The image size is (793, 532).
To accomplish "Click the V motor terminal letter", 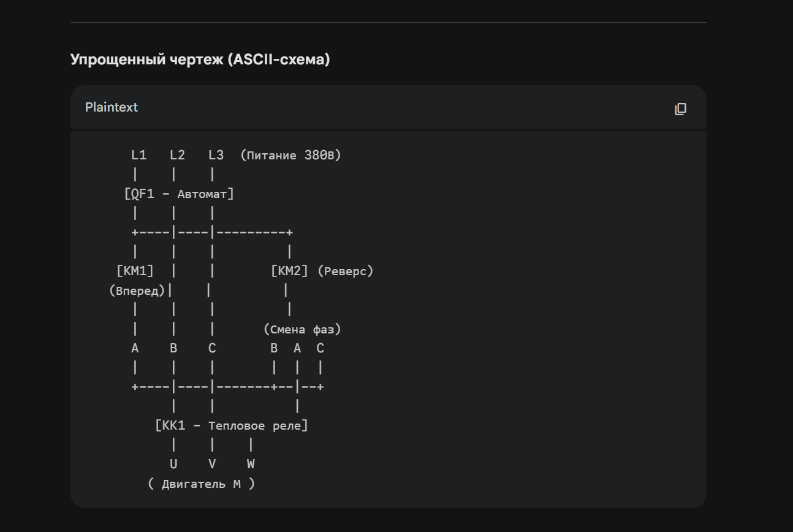I will click(x=212, y=464).
